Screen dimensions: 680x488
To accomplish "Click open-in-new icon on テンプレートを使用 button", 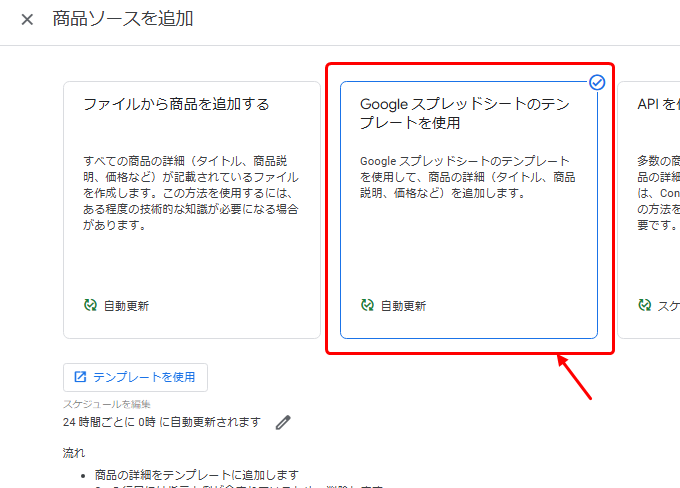I will click(80, 377).
